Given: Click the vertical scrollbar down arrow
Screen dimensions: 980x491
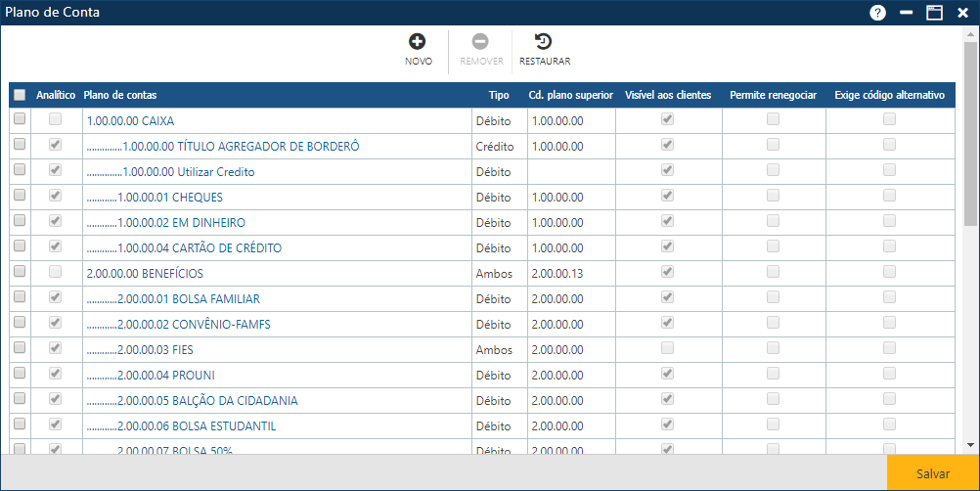Looking at the screenshot, I should coord(971,447).
